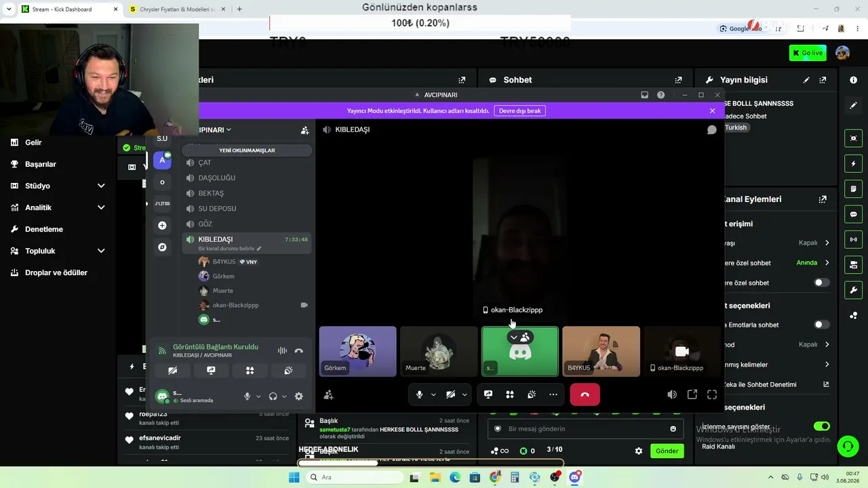Click Devre dışı bırak button
Viewport: 868px width, 488px height.
[519, 110]
